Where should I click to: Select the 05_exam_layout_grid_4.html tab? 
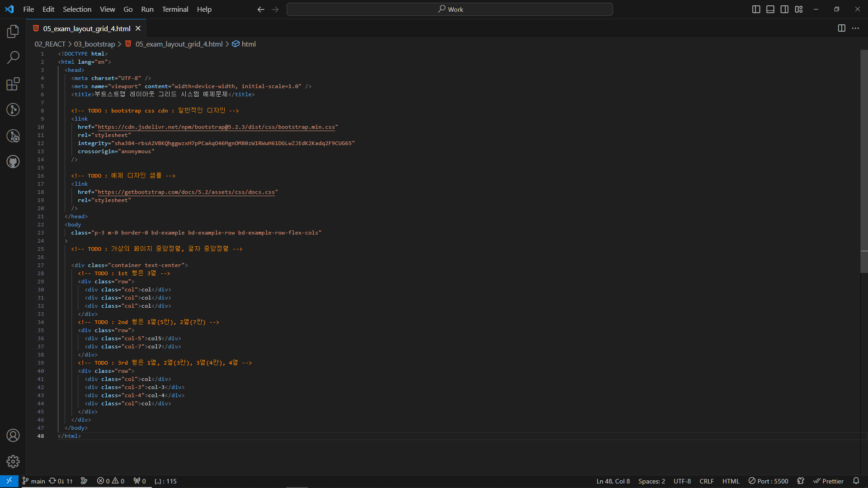tap(86, 28)
